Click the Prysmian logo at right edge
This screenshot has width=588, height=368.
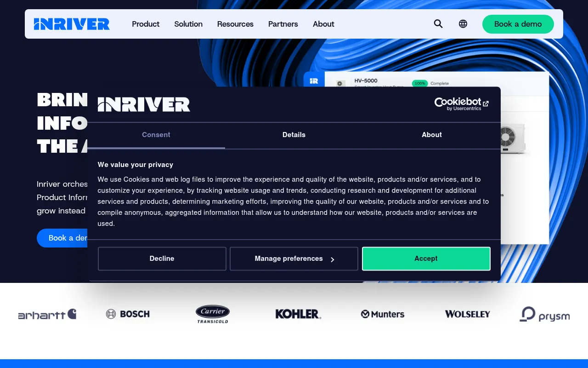[x=545, y=314]
